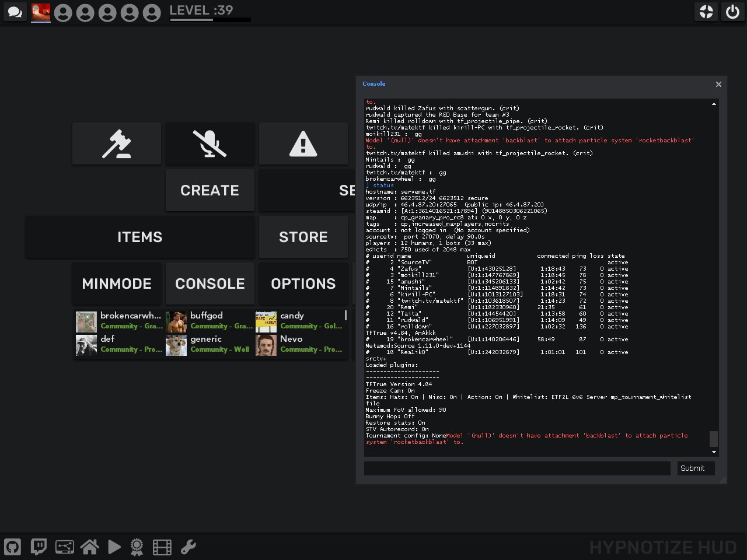This screenshot has height=560, width=747.
Task: Click the CREATE button
Action: point(210,190)
